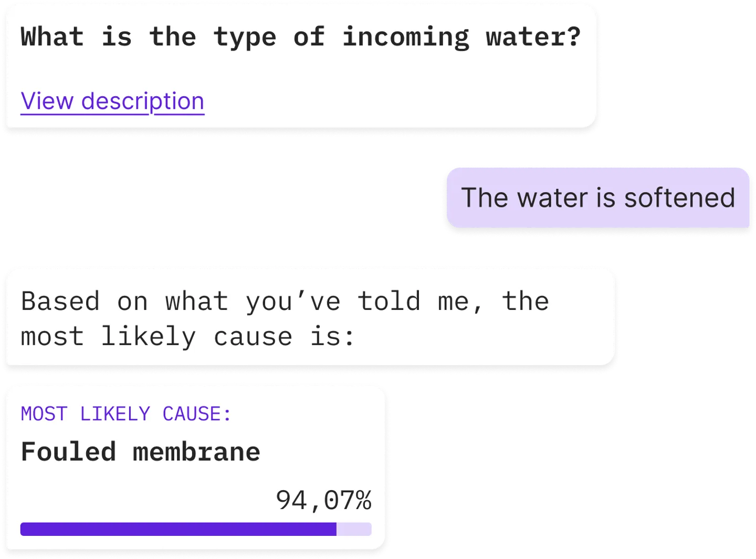Image resolution: width=756 pixels, height=559 pixels.
Task: Click the "Based on what you've told me" line
Action: (x=285, y=302)
